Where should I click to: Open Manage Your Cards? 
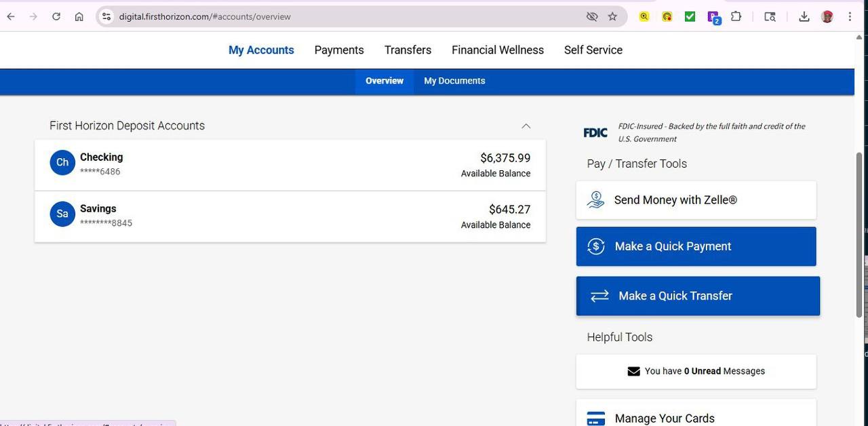696,413
